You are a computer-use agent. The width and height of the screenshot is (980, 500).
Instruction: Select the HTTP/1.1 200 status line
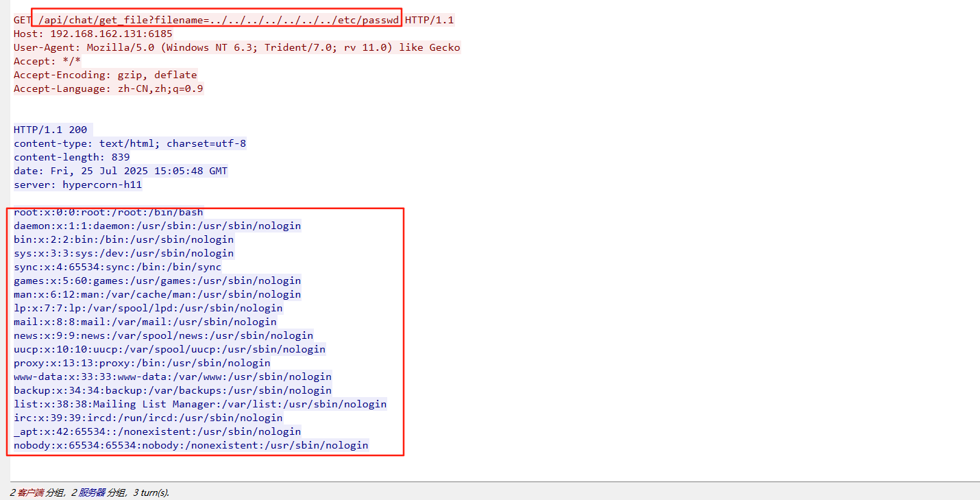click(x=53, y=130)
